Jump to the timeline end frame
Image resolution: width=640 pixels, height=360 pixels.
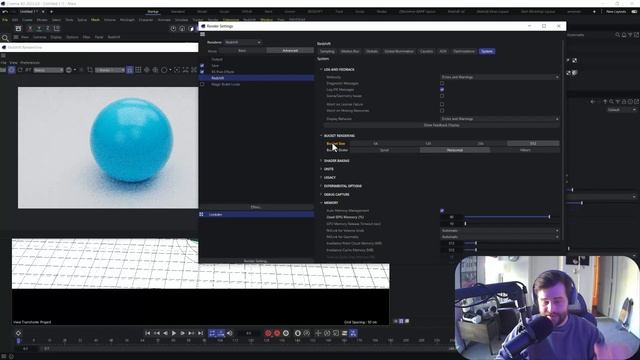click(x=200, y=333)
